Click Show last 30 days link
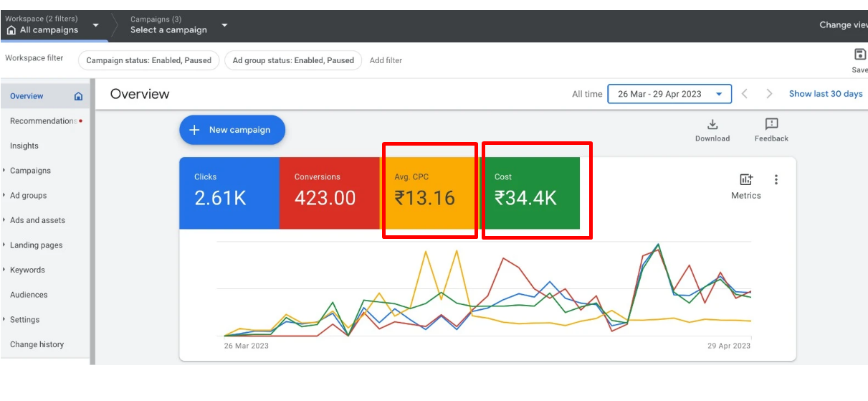868x401 pixels. click(x=826, y=94)
